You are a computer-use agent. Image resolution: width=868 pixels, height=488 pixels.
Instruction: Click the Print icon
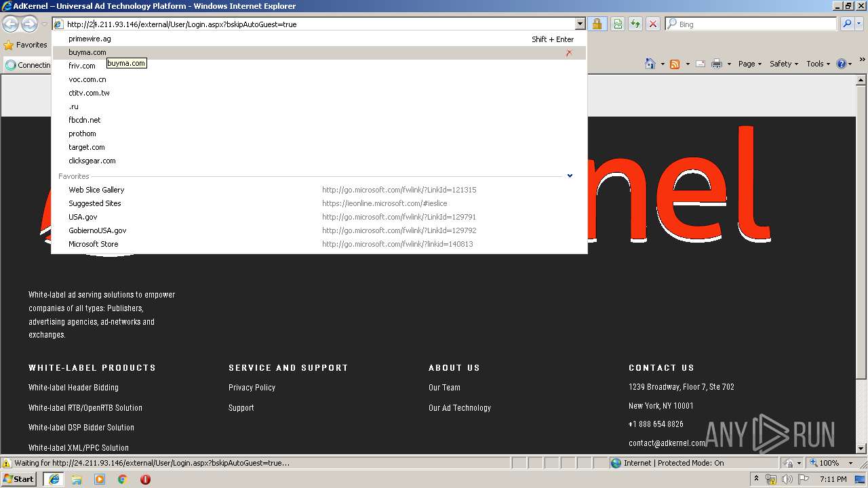[x=717, y=64]
